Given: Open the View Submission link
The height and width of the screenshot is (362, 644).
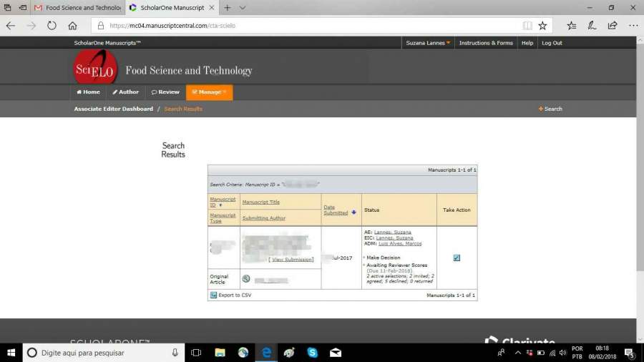Looking at the screenshot, I should (x=291, y=260).
